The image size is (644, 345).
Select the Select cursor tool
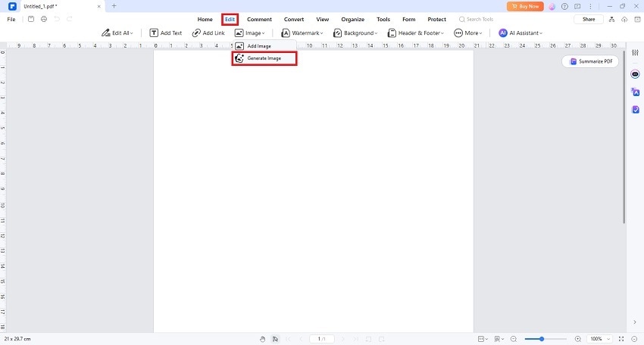275,339
